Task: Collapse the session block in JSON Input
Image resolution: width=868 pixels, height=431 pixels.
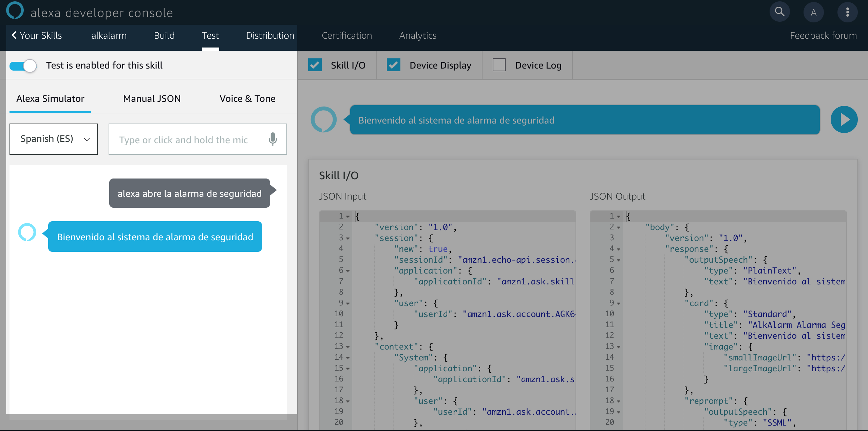Action: click(348, 238)
